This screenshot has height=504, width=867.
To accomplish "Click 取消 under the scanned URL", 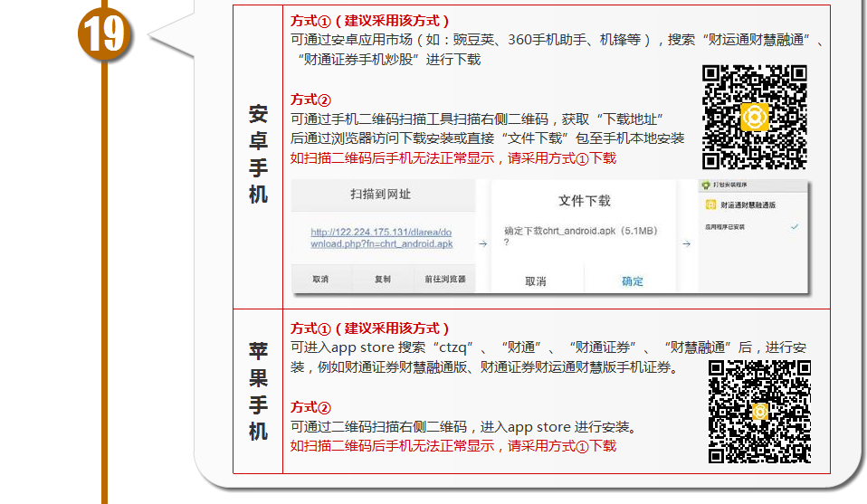I will [x=320, y=279].
